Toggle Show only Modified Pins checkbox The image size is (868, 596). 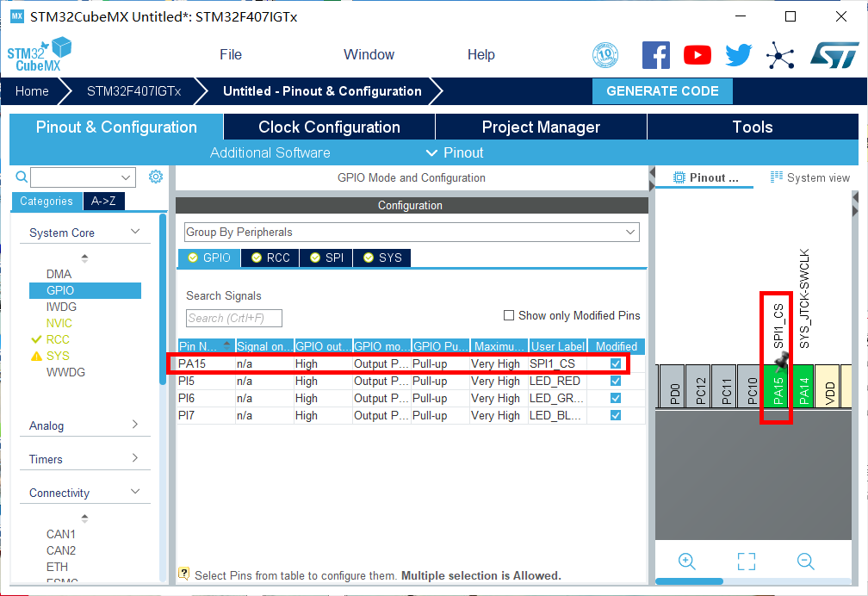[509, 315]
